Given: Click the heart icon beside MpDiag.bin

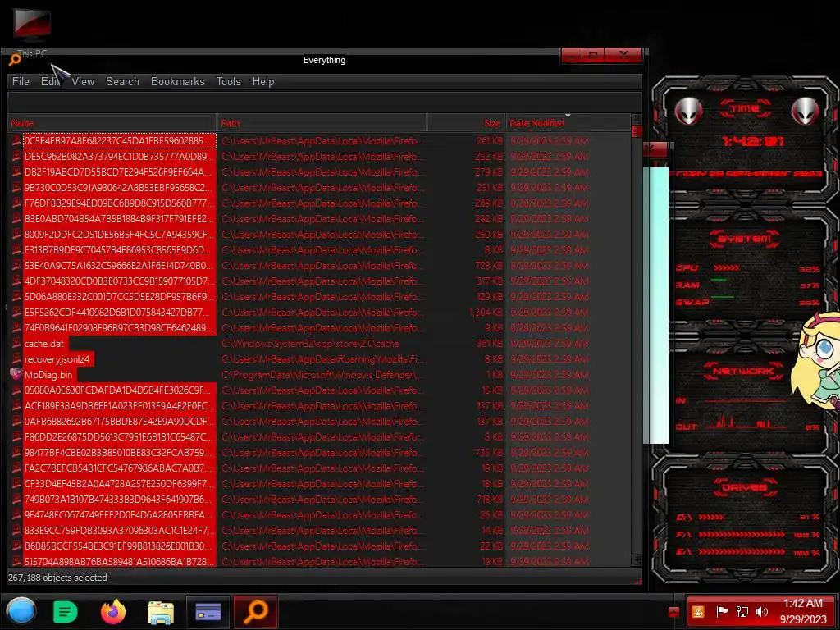Looking at the screenshot, I should pyautogui.click(x=16, y=374).
